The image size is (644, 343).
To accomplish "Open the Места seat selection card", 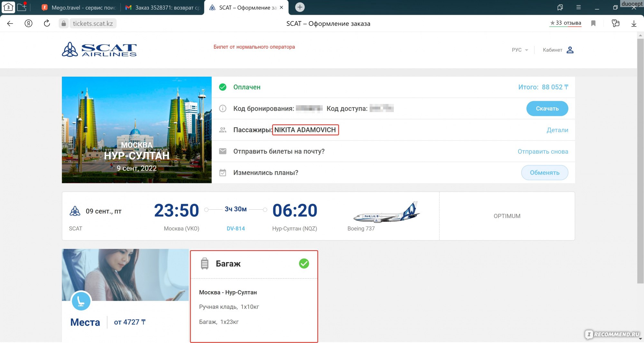I will point(125,295).
